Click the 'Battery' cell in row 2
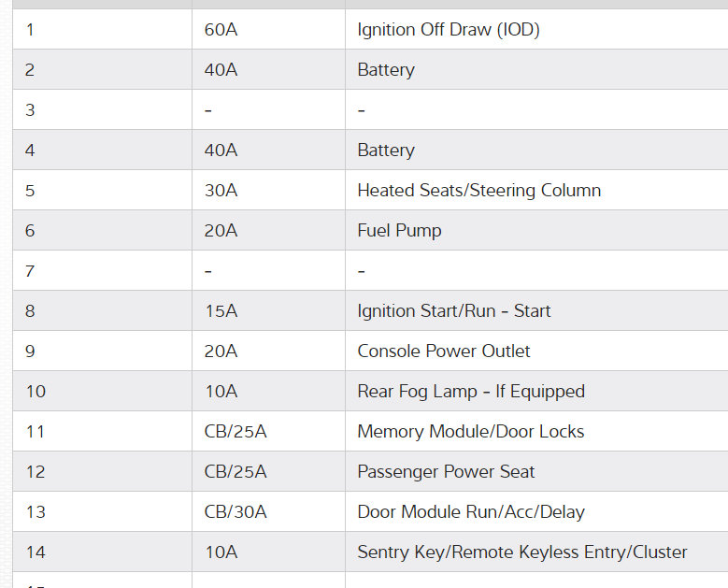Screen dimensions: 728x588 (386, 70)
